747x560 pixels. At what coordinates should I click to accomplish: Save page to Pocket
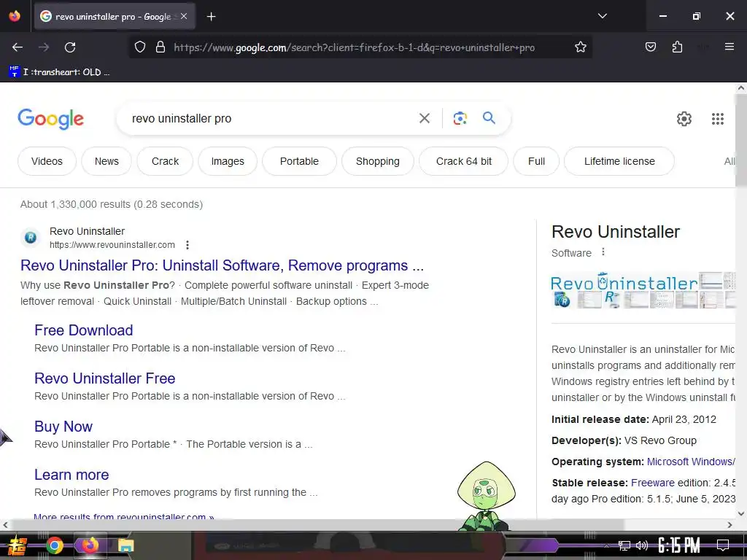point(650,47)
